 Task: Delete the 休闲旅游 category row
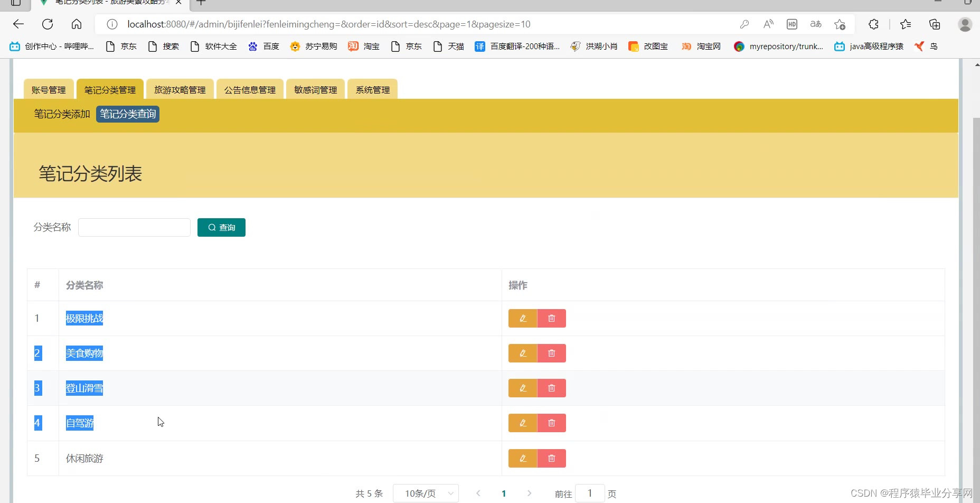tap(552, 458)
